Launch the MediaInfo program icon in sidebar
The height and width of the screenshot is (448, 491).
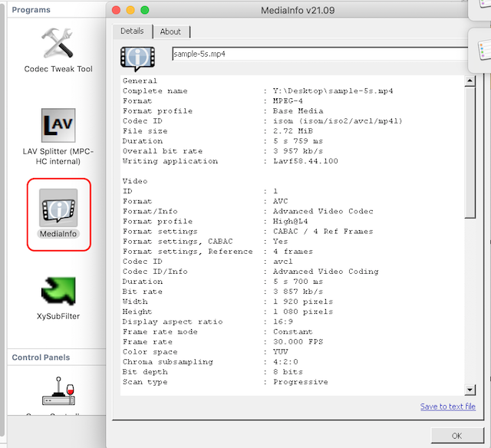(58, 208)
